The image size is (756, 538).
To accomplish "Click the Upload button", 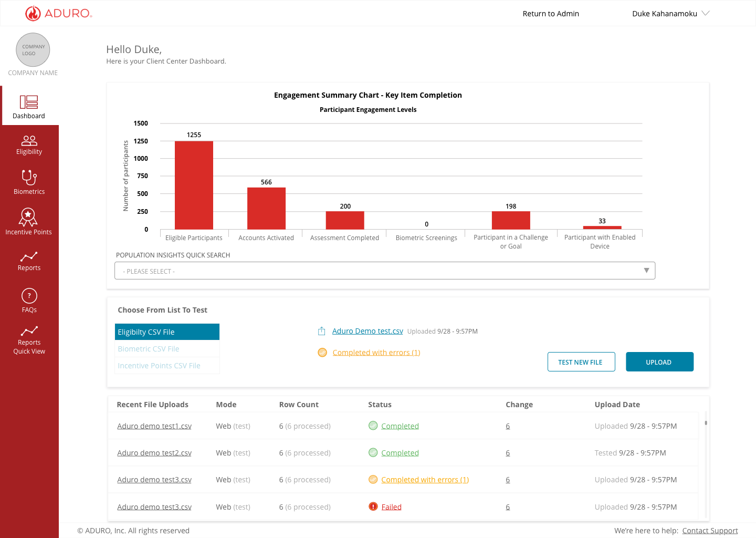I will coord(659,362).
